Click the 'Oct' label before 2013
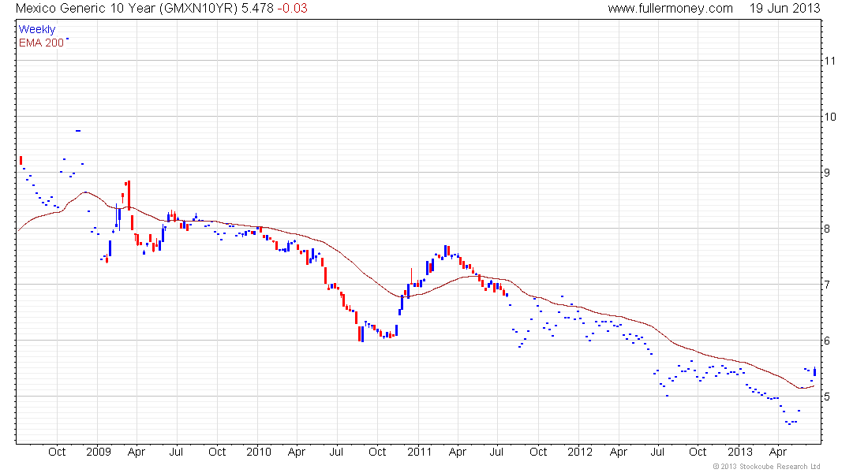Screen dimensions: 868x473 (698, 452)
